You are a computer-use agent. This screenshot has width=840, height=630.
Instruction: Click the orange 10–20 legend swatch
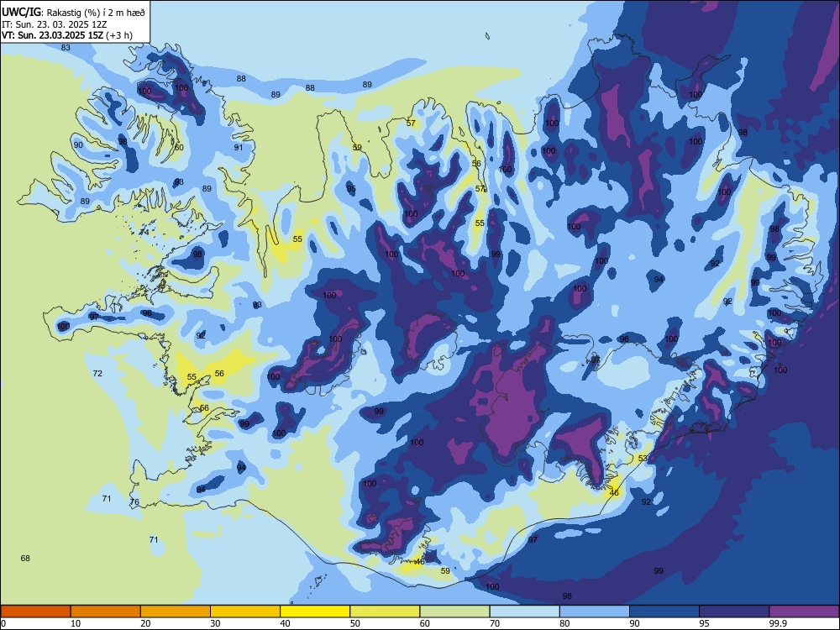pyautogui.click(x=106, y=612)
